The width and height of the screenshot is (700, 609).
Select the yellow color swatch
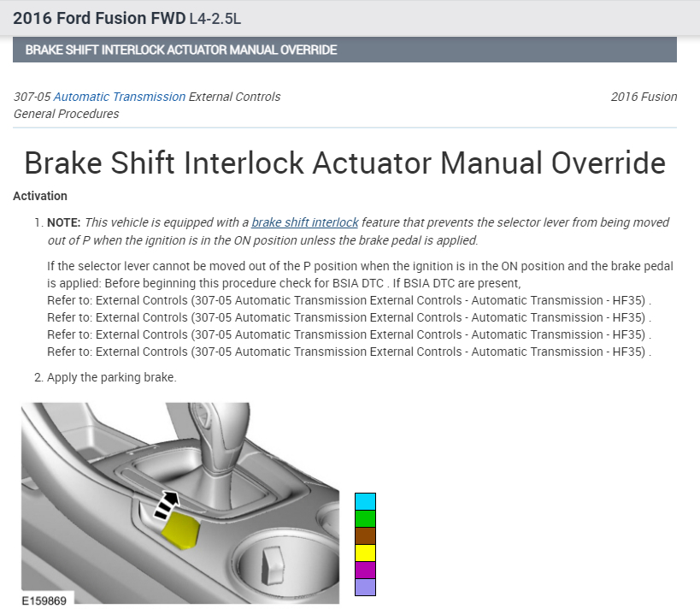click(x=365, y=553)
